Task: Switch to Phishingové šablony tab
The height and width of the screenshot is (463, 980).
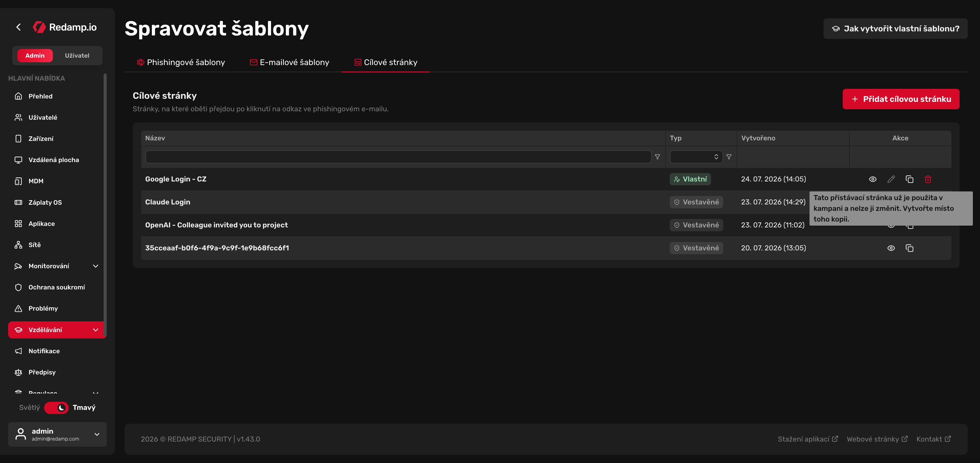Action: point(181,62)
